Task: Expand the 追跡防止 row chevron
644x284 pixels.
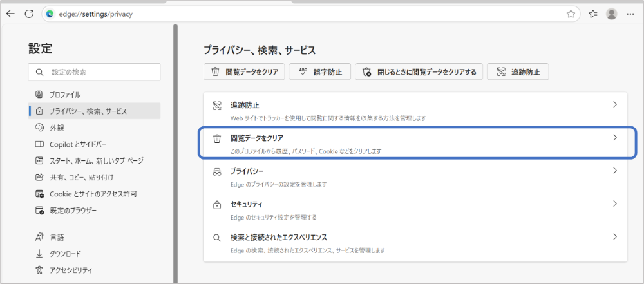Action: click(615, 104)
